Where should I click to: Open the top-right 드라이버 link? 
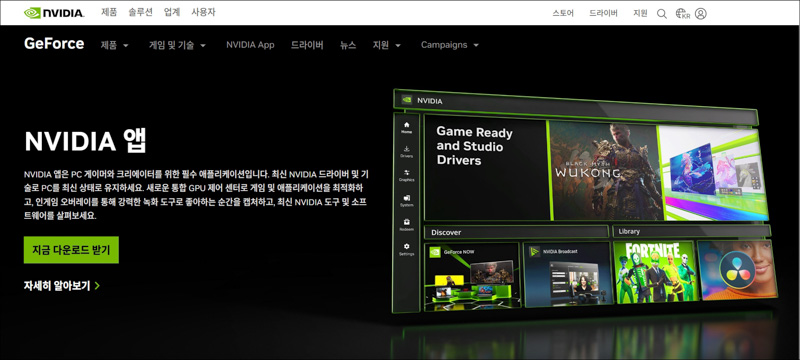click(603, 13)
